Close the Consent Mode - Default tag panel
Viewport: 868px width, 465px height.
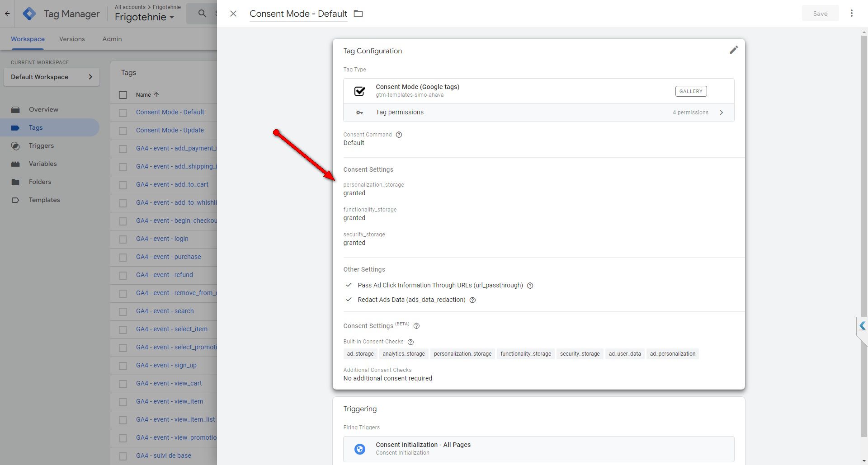233,14
